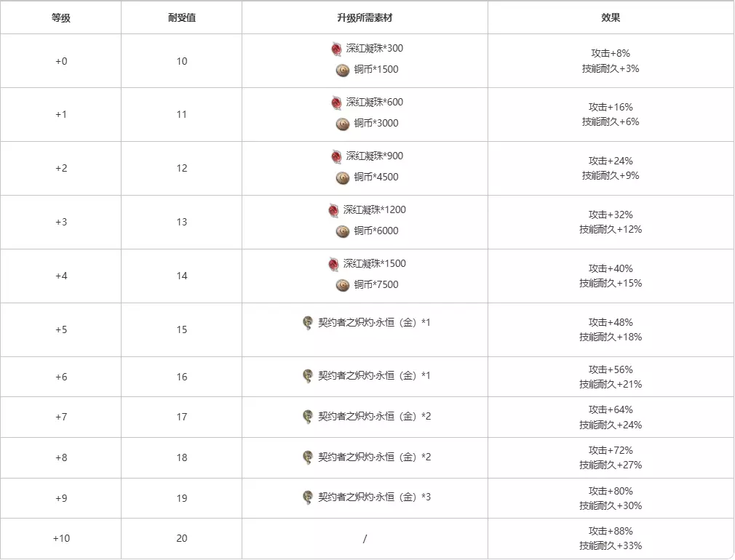
Task: Click the copper coin icon beside 铜币*7500
Action: pos(343,285)
